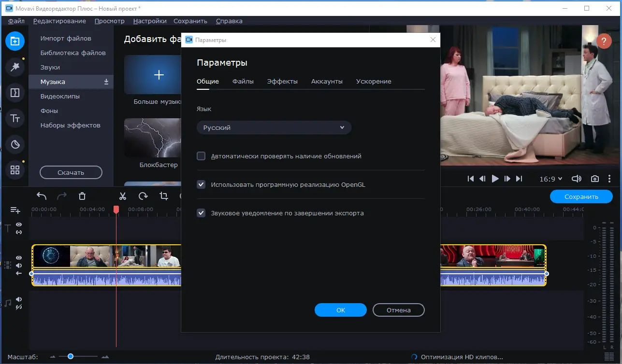The image size is (622, 364).
Task: Switch to the Эффекты tab in Параметры
Action: pos(282,81)
